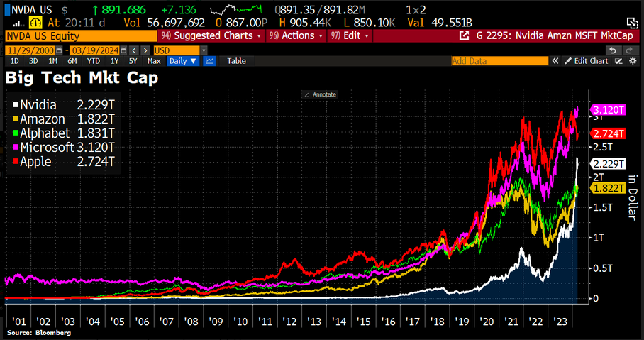The width and height of the screenshot is (644, 340).
Task: Click the Add Data input field
Action: [500, 61]
